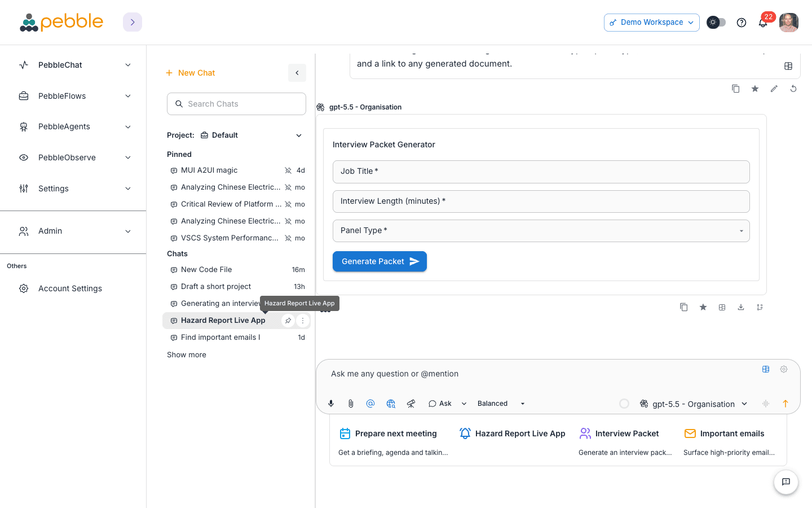Click grid icon inside the prompt bubble

[x=788, y=66]
